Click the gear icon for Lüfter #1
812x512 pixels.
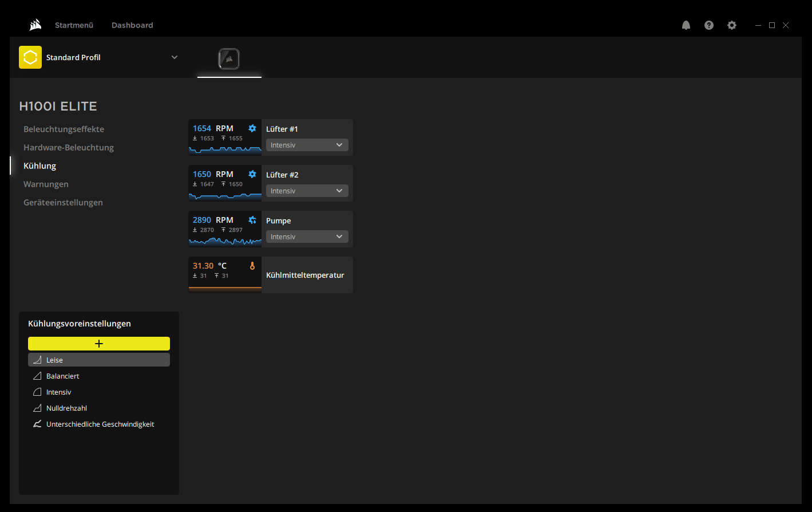click(x=252, y=128)
